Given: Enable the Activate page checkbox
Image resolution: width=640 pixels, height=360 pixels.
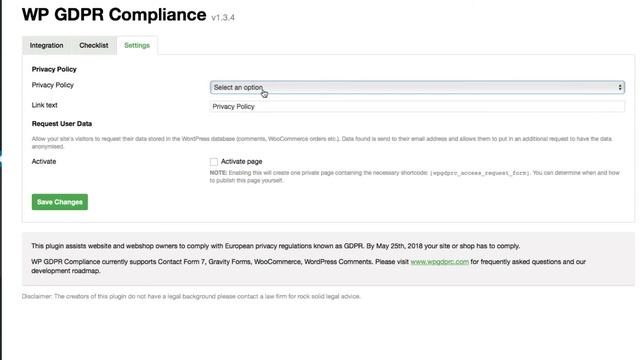Looking at the screenshot, I should (213, 162).
